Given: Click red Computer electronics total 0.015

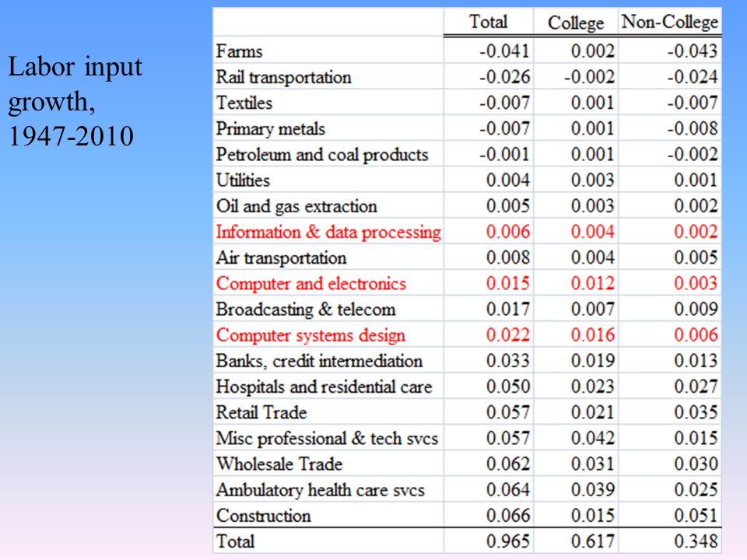Looking at the screenshot, I should point(508,283).
